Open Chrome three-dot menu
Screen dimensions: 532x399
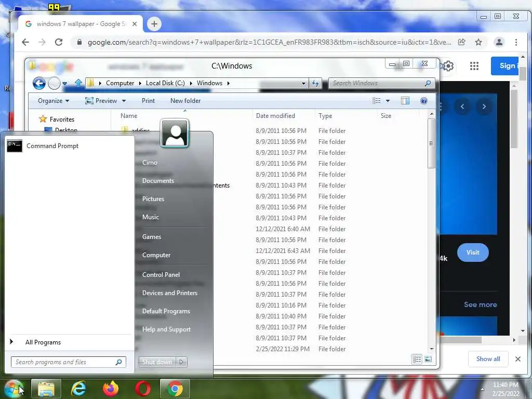click(516, 42)
